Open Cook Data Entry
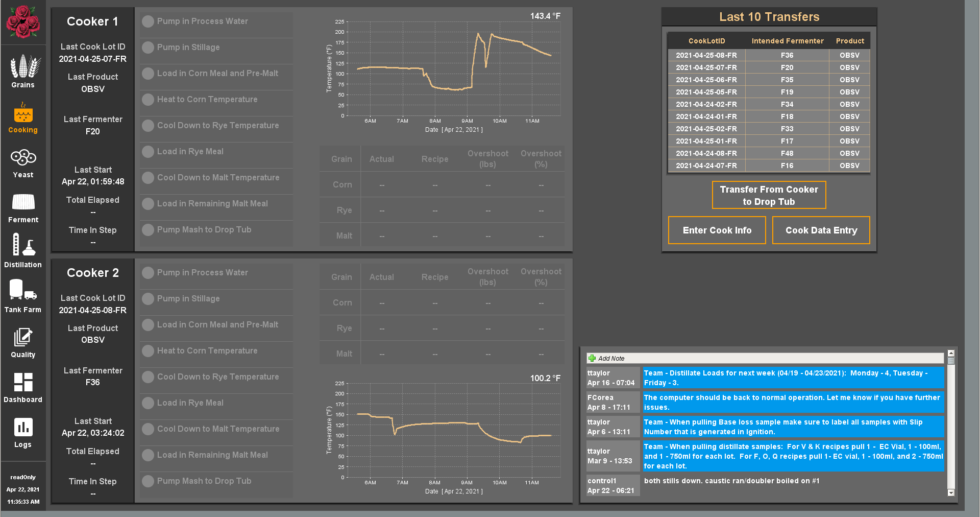The width and height of the screenshot is (980, 517). (x=821, y=230)
